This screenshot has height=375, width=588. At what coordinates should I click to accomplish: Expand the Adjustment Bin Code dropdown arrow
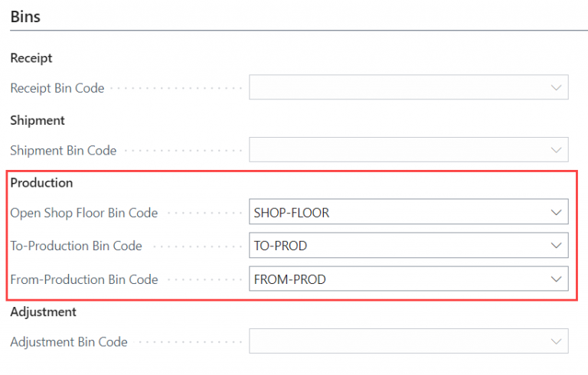click(x=557, y=341)
